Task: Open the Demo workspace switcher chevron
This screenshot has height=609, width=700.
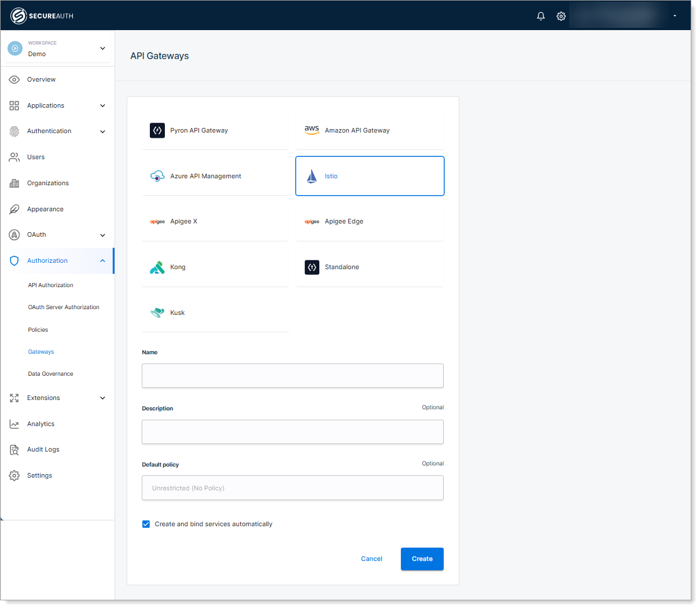Action: [x=102, y=49]
